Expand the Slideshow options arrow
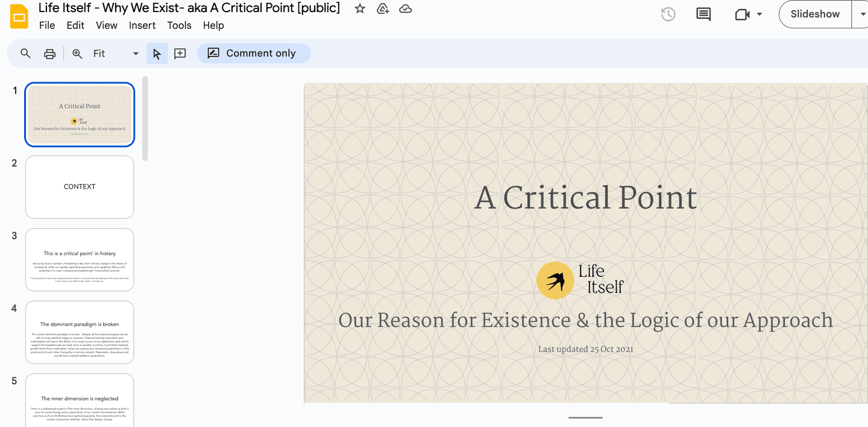868x427 pixels. (862, 13)
